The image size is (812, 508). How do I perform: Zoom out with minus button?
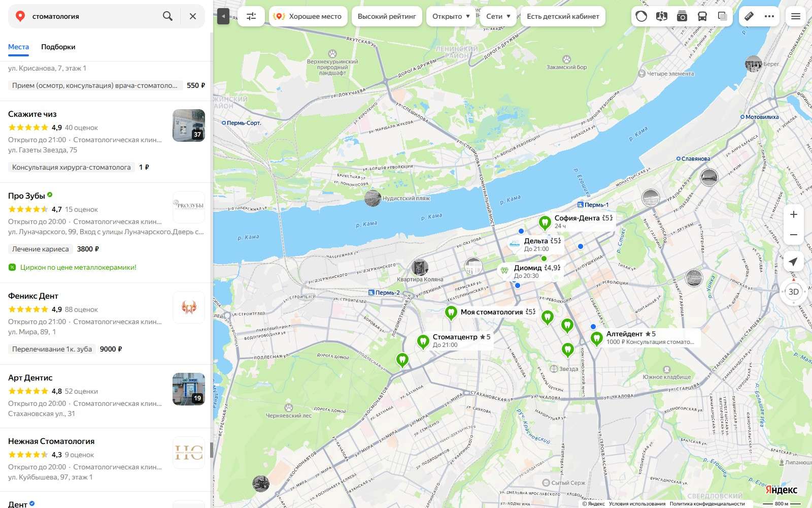(x=794, y=235)
